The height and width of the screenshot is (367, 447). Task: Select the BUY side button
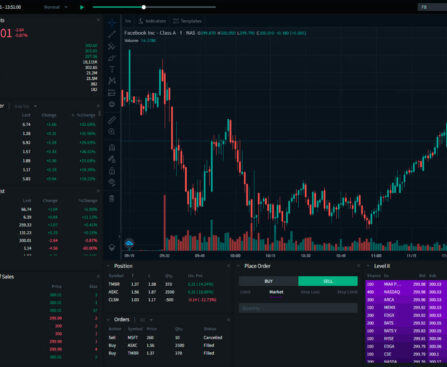click(x=268, y=281)
